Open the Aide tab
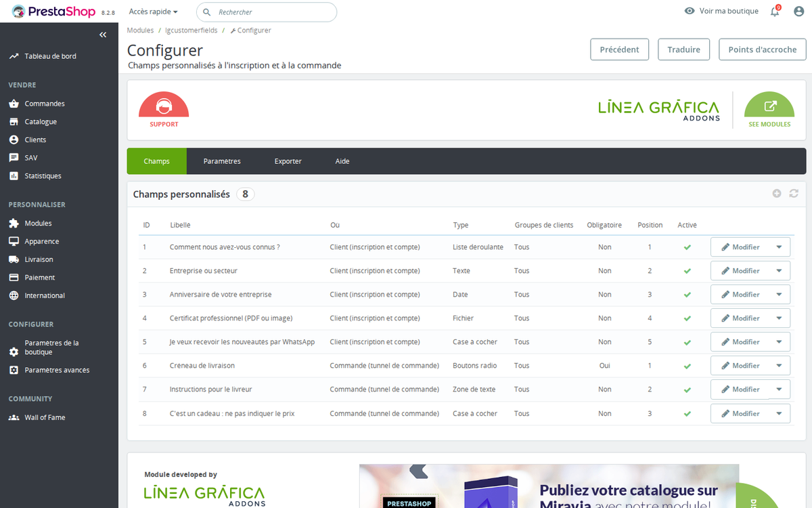This screenshot has height=508, width=812. [x=342, y=161]
